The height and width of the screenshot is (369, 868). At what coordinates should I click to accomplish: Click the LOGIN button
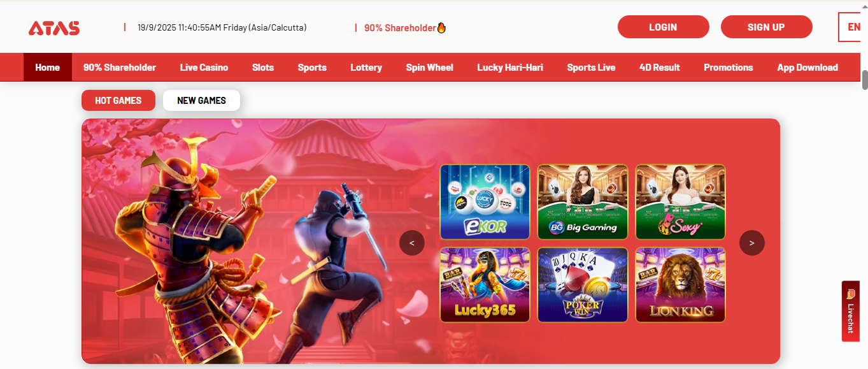[x=663, y=27]
